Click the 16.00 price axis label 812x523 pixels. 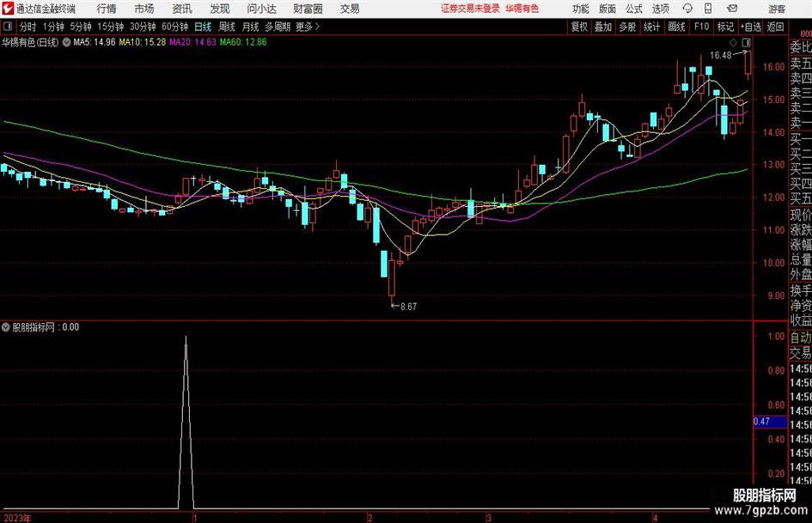pos(773,67)
